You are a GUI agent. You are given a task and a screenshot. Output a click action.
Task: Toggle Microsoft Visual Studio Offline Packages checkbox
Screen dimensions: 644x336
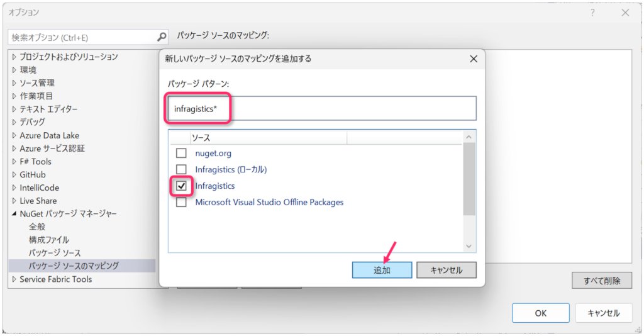181,203
